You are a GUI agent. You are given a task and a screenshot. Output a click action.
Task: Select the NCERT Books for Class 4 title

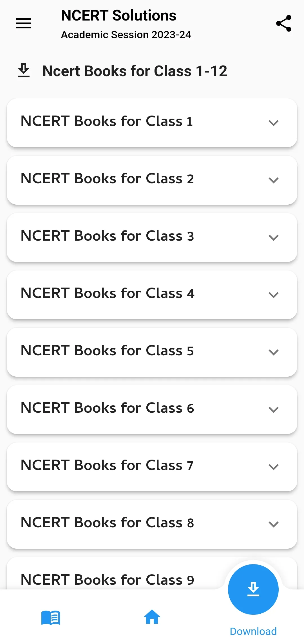click(x=107, y=293)
